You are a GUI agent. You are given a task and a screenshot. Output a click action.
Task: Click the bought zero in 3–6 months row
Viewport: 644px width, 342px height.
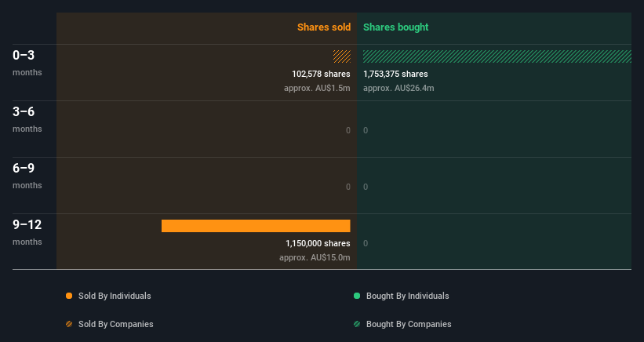(366, 130)
